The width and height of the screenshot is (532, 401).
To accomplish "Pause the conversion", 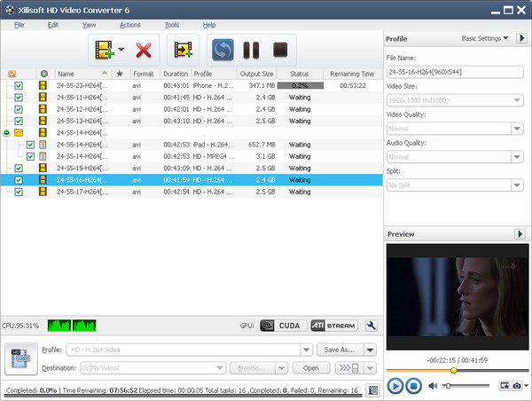I will point(251,50).
